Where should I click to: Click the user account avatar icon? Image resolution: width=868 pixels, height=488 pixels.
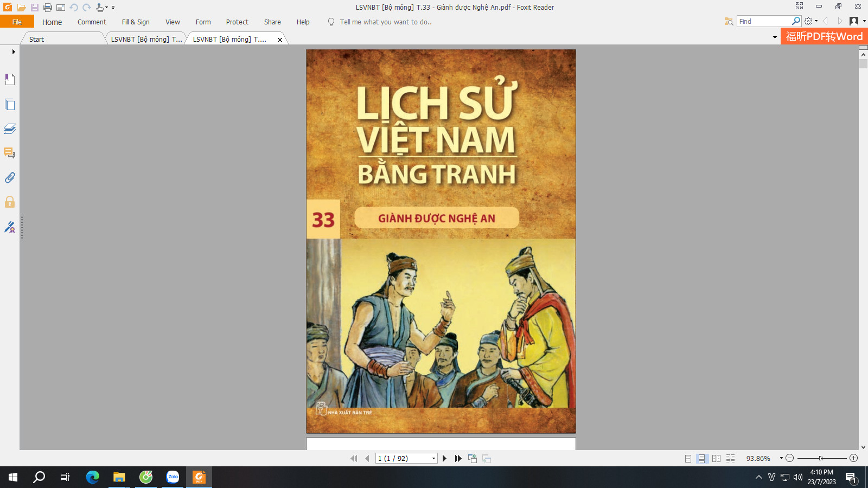point(854,21)
